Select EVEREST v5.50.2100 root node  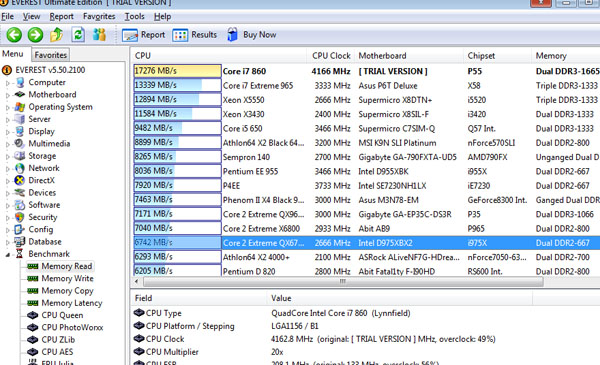pyautogui.click(x=50, y=70)
